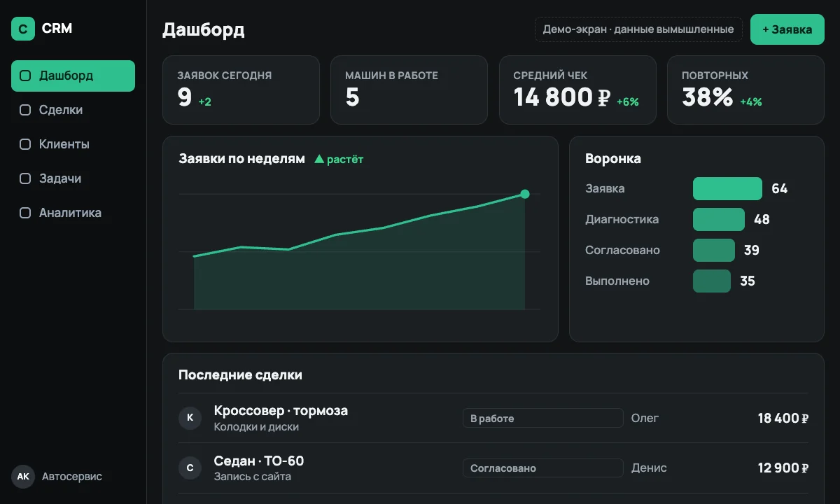Click the Колодки и диски subtitle
This screenshot has height=504, width=840.
(256, 427)
